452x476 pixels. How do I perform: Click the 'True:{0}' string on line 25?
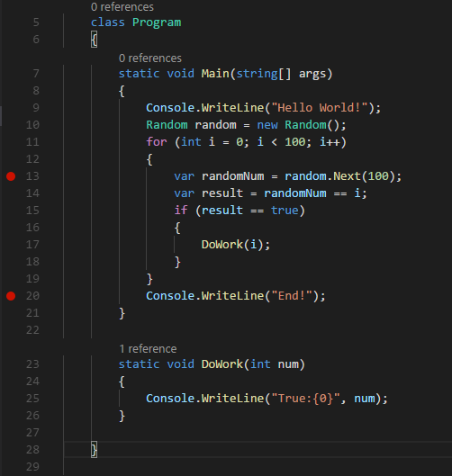pos(305,399)
